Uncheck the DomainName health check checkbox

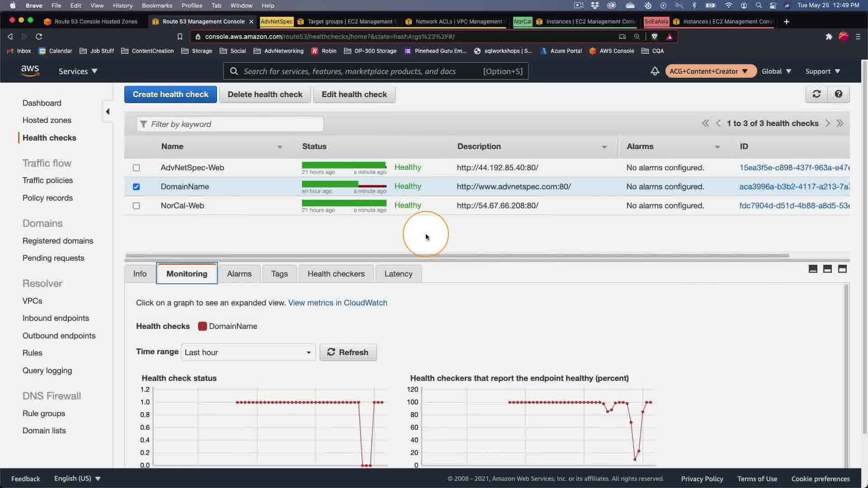click(x=136, y=187)
